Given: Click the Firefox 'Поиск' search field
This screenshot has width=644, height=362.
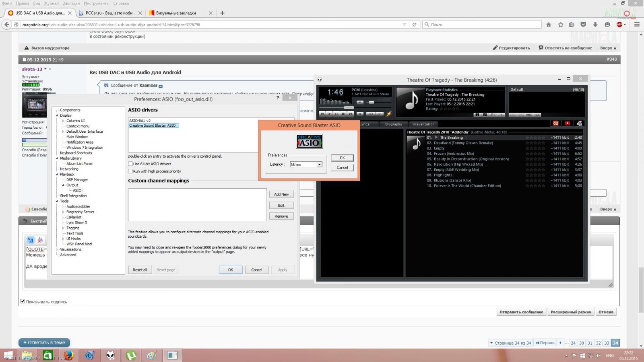Looking at the screenshot, I should 482,25.
